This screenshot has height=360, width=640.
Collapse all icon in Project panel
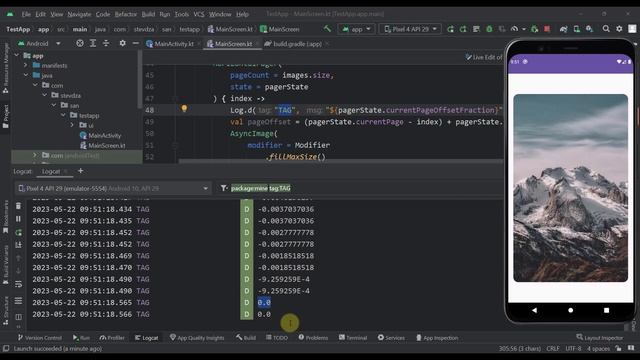106,43
